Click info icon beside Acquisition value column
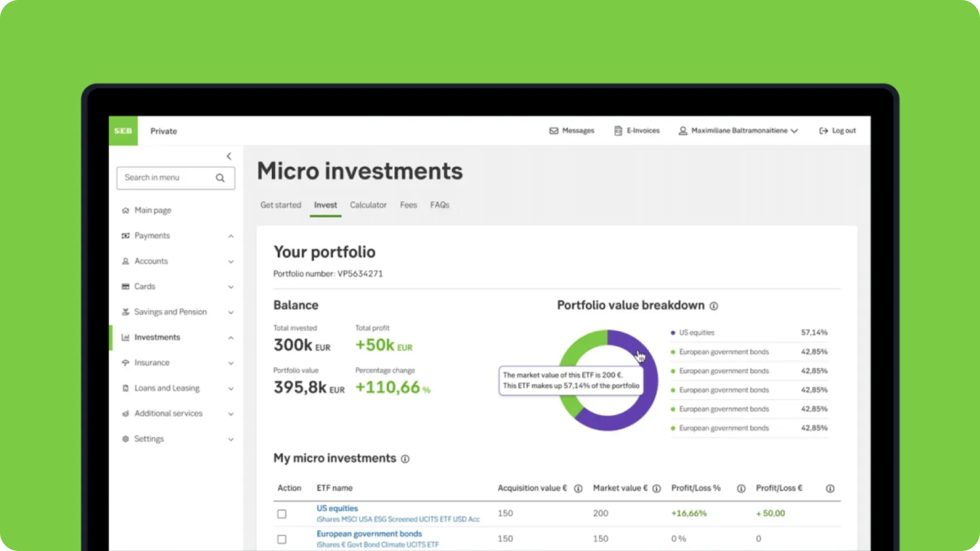Image resolution: width=980 pixels, height=551 pixels. tap(578, 489)
